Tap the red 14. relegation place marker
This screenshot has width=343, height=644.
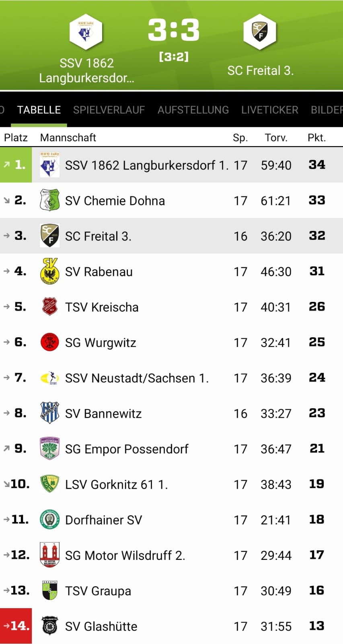point(16,626)
